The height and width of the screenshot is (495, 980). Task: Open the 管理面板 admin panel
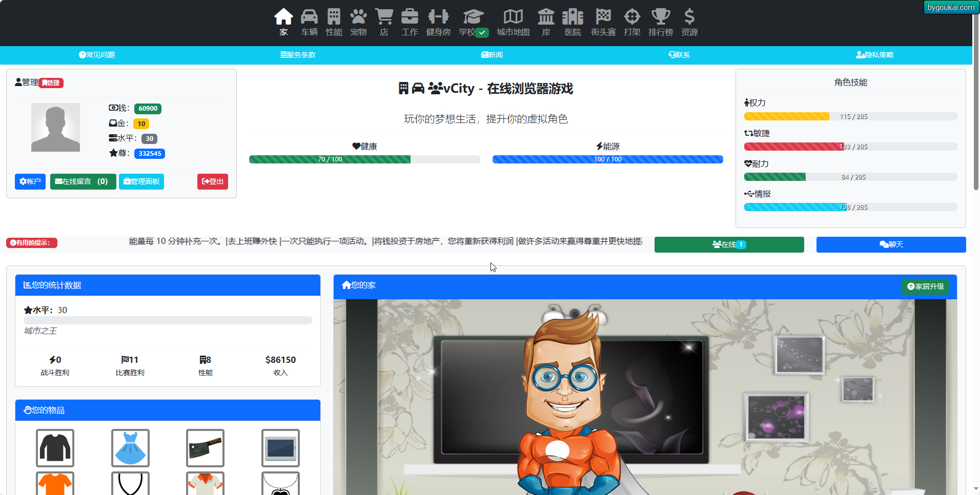(141, 181)
